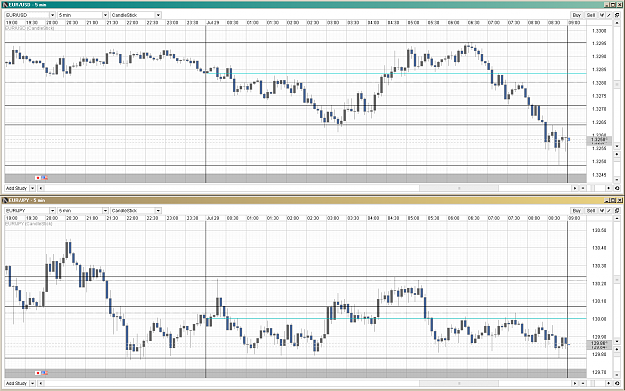Click the detach chart icon in EUR/USD toolbar

pyautogui.click(x=617, y=15)
